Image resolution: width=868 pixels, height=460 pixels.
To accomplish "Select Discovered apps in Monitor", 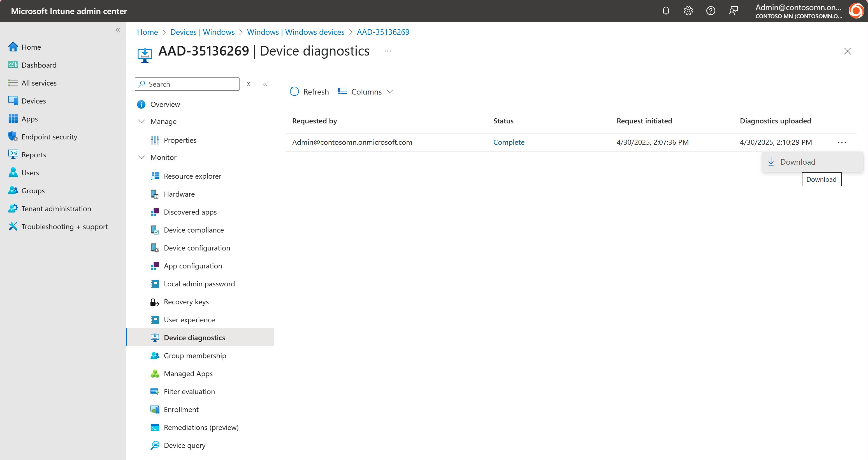I will (190, 212).
